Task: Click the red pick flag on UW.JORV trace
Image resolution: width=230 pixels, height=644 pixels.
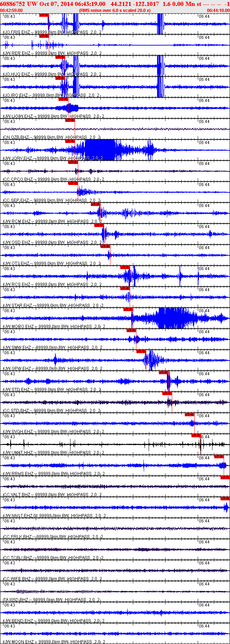Action: 70,141
